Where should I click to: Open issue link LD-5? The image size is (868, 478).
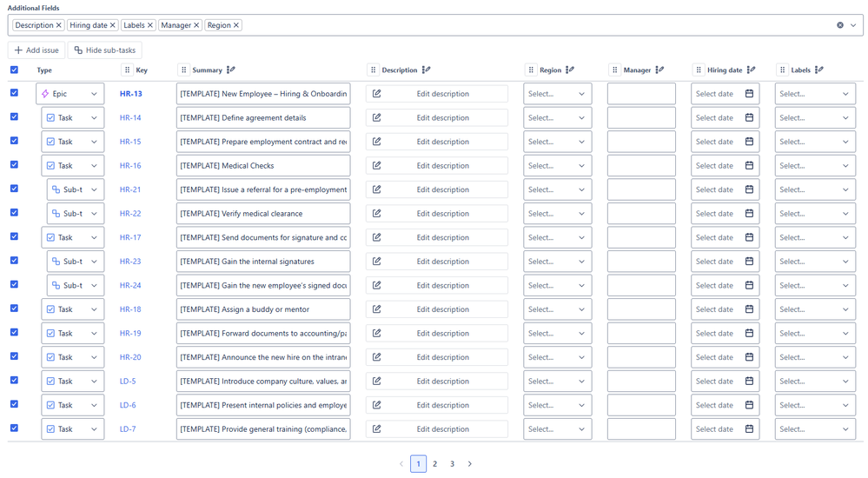point(128,381)
